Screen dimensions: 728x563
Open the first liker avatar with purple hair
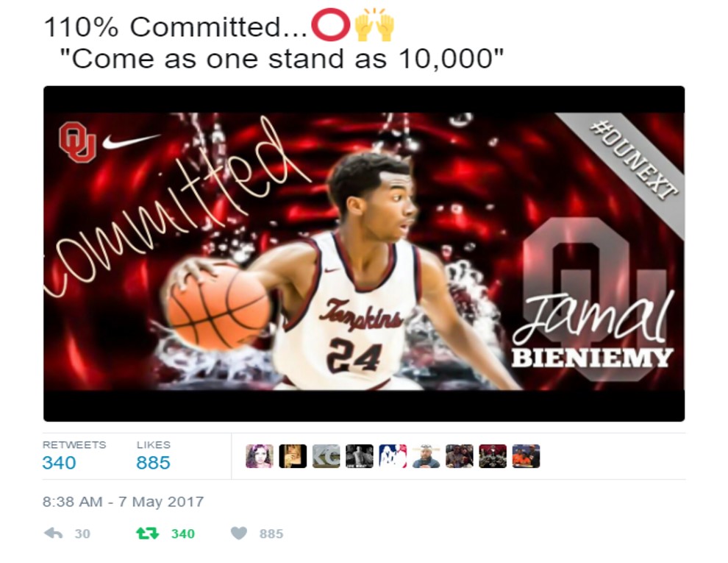(259, 456)
